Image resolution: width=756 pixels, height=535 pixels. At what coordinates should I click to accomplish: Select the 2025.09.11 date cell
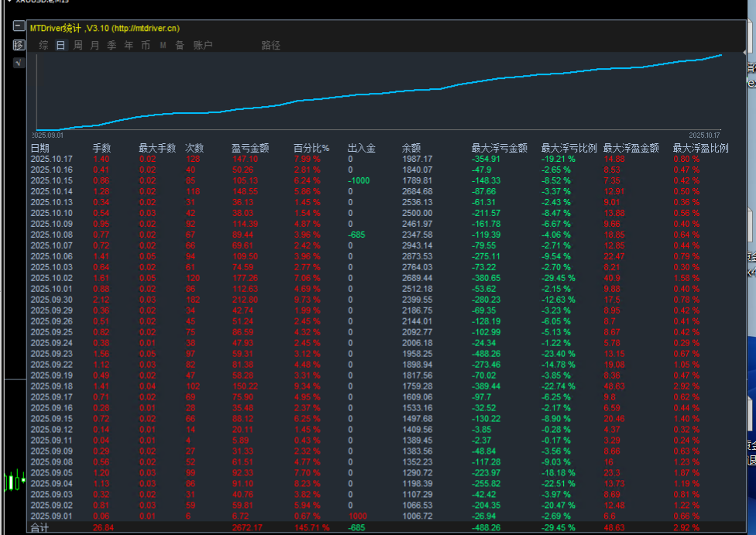[x=52, y=441]
